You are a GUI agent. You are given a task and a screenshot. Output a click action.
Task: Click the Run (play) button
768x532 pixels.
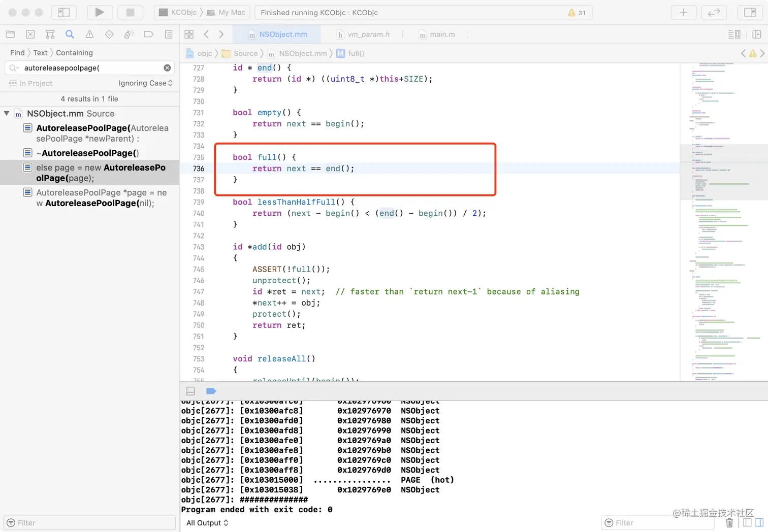pyautogui.click(x=100, y=12)
